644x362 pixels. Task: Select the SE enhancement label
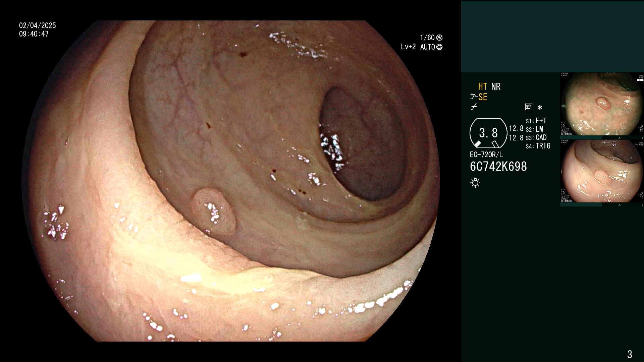point(483,97)
